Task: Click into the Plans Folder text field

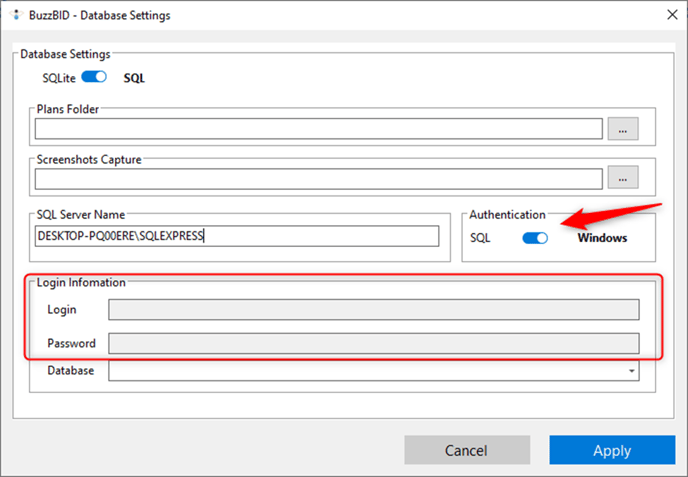Action: pyautogui.click(x=319, y=129)
